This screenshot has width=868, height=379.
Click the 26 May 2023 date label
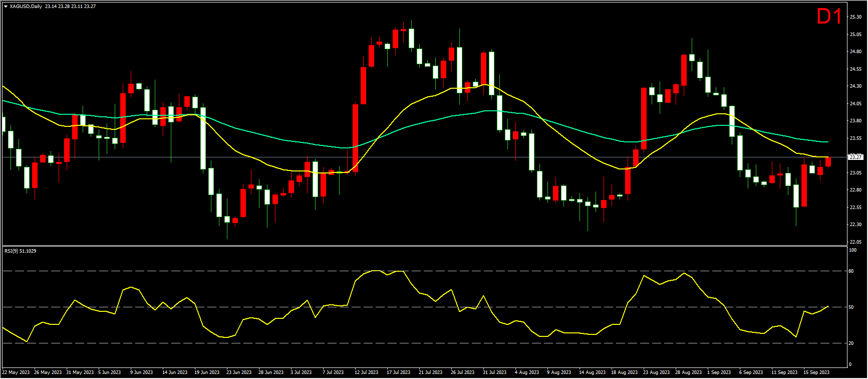[x=48, y=372]
